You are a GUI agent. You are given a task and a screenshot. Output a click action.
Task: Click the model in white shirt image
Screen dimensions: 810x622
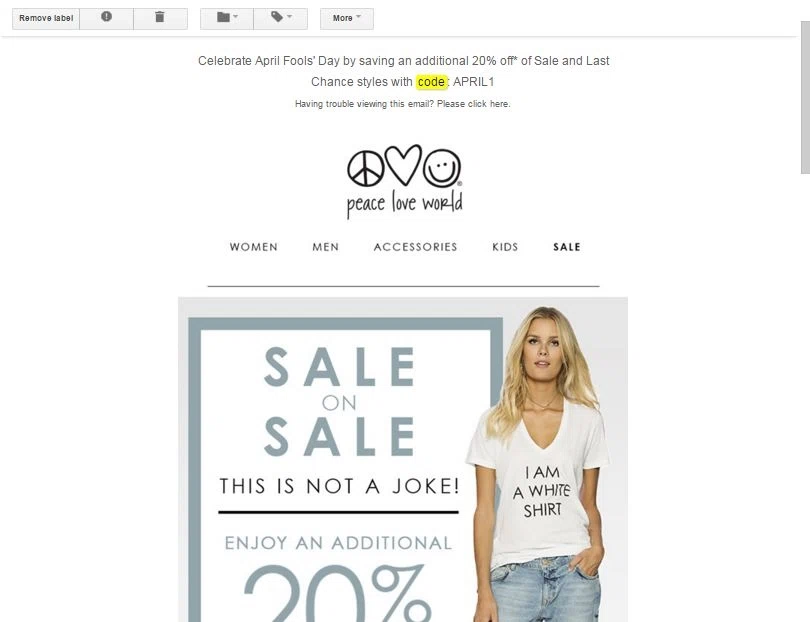pos(542,464)
